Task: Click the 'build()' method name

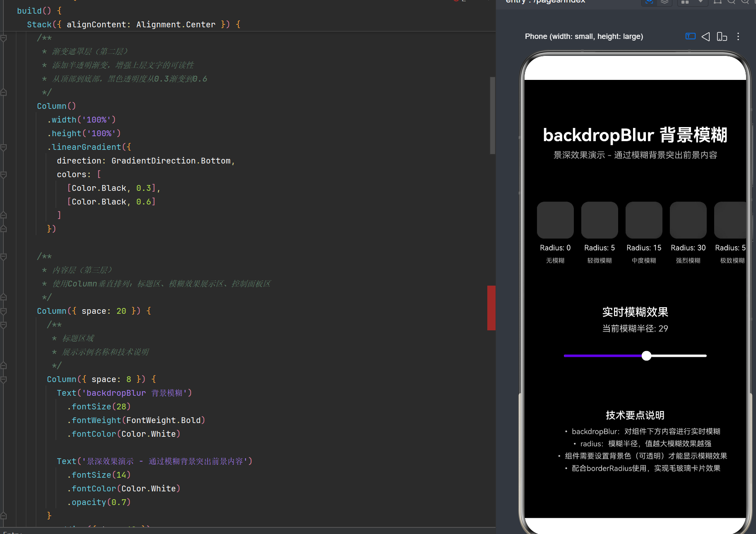Action: 34,11
